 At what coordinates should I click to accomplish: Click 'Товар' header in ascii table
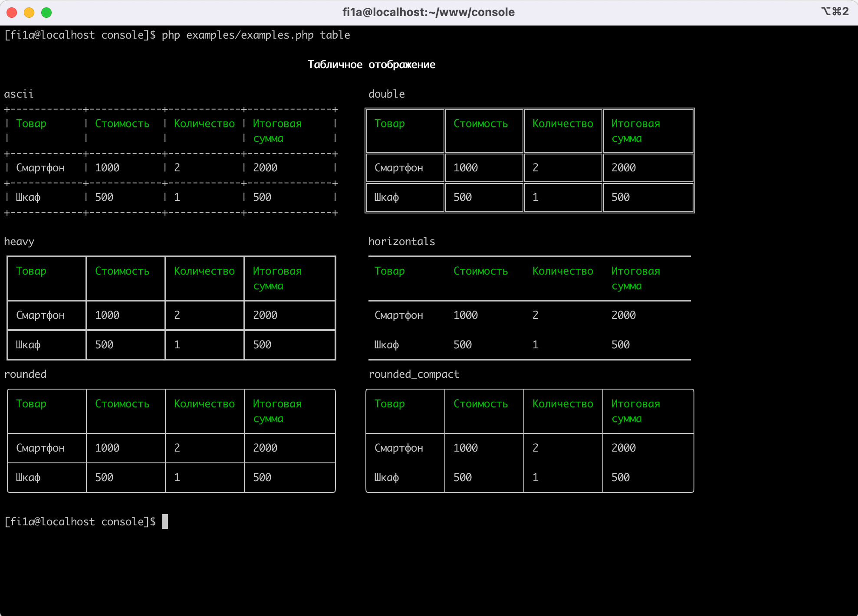31,124
